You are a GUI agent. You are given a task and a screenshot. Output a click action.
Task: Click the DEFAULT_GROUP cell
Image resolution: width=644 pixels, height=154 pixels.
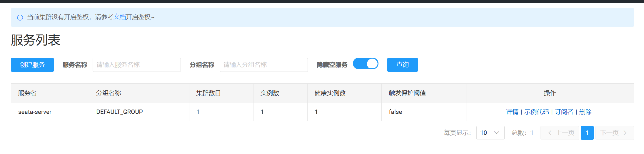pos(139,112)
